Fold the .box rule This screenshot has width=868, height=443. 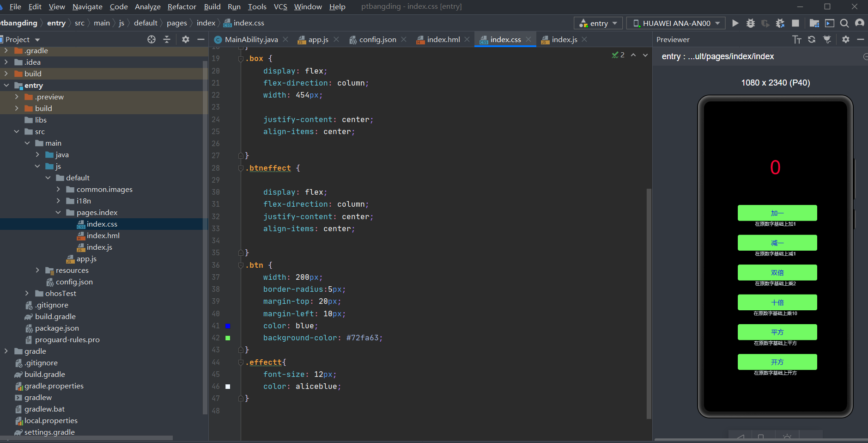point(241,59)
